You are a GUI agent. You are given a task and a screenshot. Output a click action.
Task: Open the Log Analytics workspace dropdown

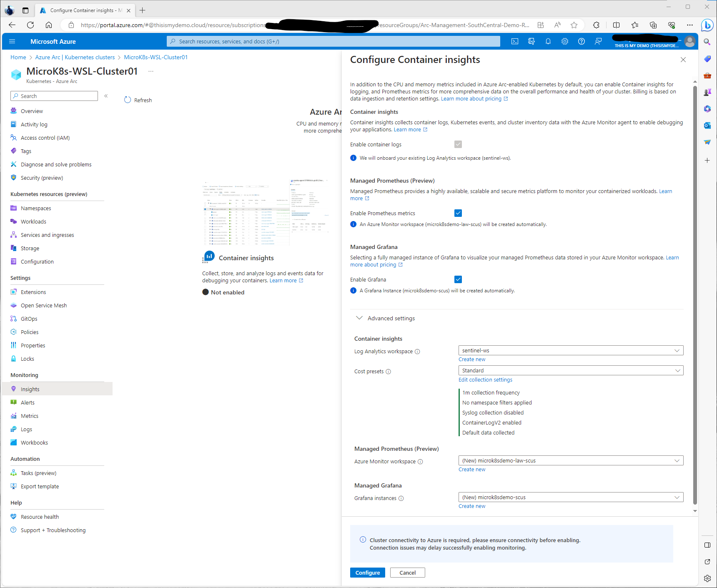(571, 351)
